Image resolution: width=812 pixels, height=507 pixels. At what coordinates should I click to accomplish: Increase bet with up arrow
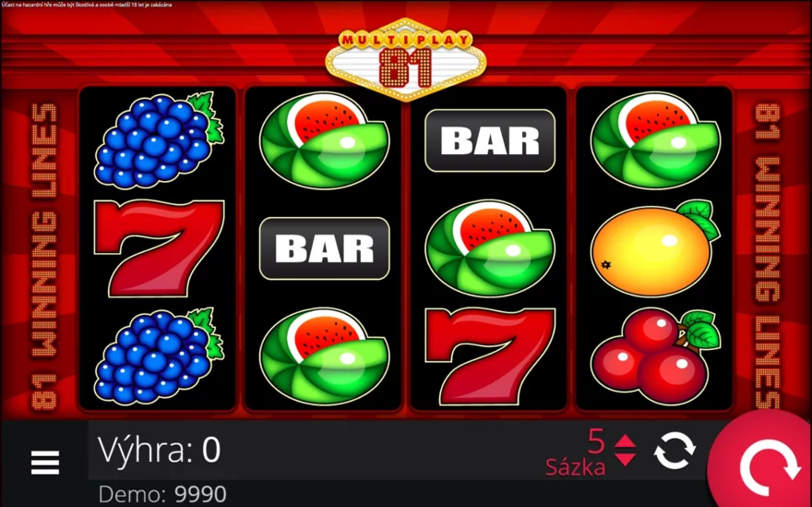click(625, 441)
